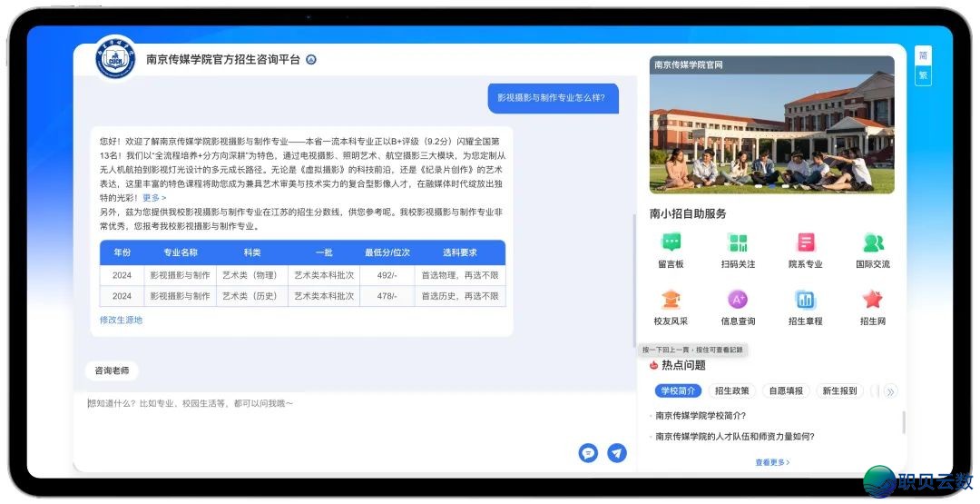The image size is (980, 504).
Task: Select the 新生报到 tab
Action: (x=840, y=390)
